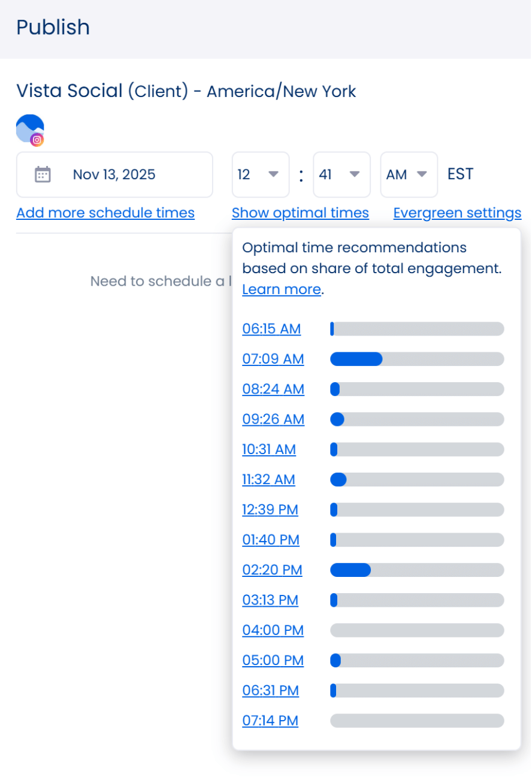The height and width of the screenshot is (780, 532).
Task: Pick the 02:20 PM optimal time
Action: [x=272, y=570]
